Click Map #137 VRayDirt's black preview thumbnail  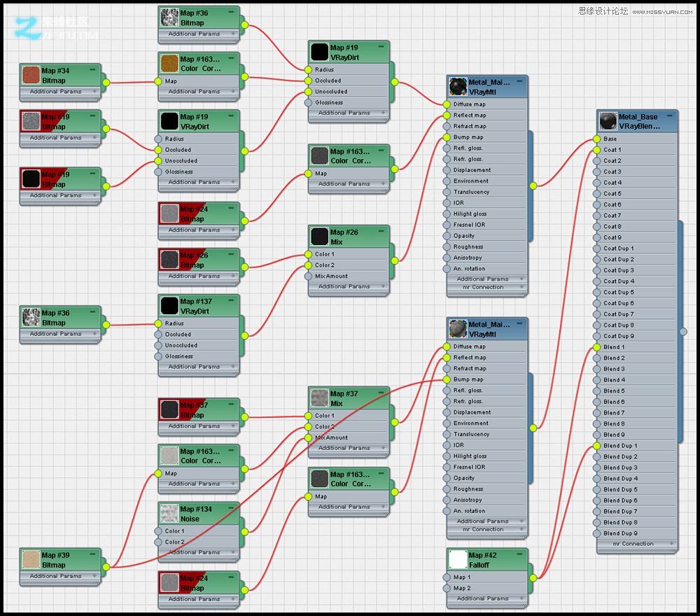click(169, 306)
